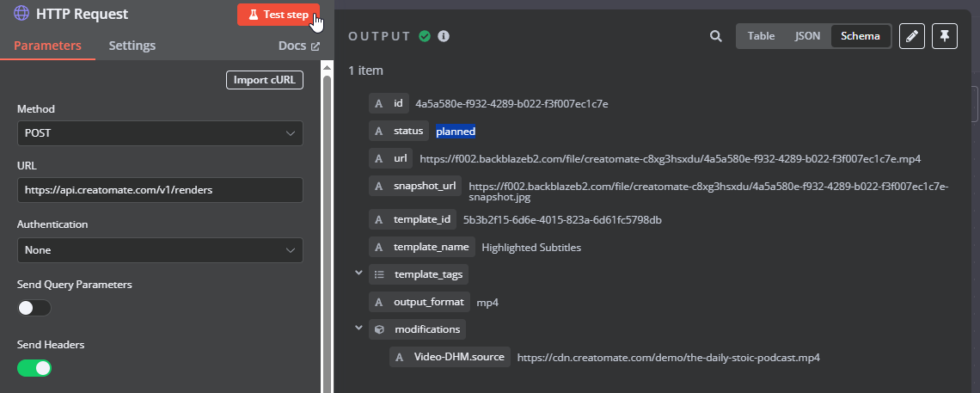Image resolution: width=980 pixels, height=393 pixels.
Task: Switch to the Parameters tab
Action: [x=47, y=46]
